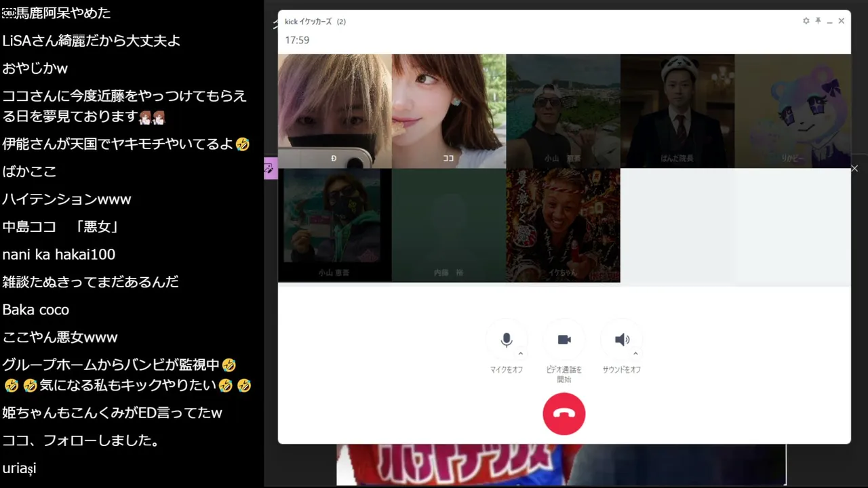Mute the microphone with the マイクをオフ button
This screenshot has height=488, width=868.
pyautogui.click(x=506, y=340)
